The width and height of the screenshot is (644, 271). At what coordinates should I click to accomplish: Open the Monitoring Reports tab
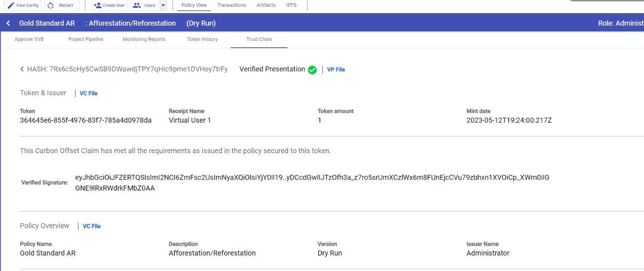(x=144, y=40)
